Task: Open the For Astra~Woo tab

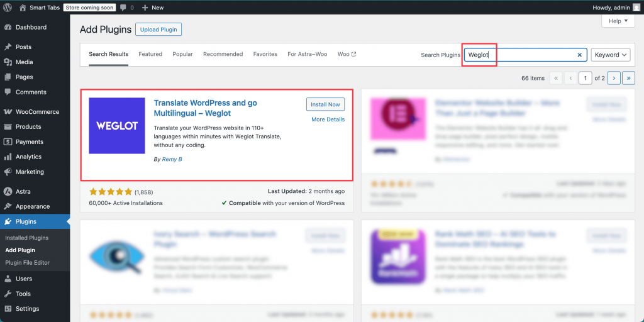Action: tap(307, 54)
